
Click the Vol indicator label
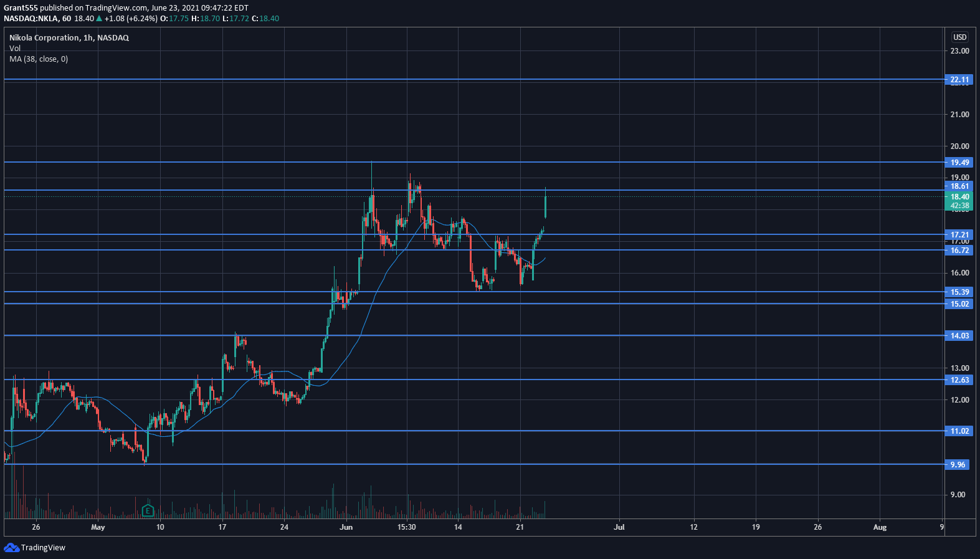pyautogui.click(x=15, y=49)
